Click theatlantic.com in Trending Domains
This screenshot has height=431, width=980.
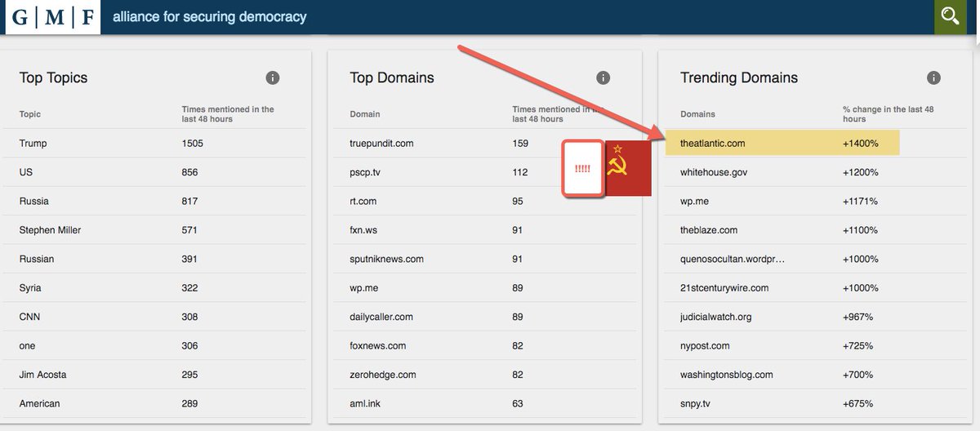click(x=712, y=143)
